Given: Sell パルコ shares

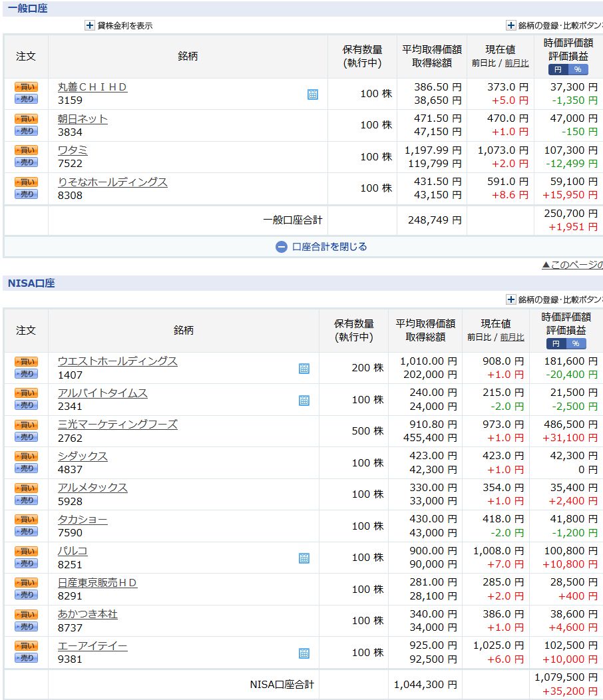Looking at the screenshot, I should [26, 564].
